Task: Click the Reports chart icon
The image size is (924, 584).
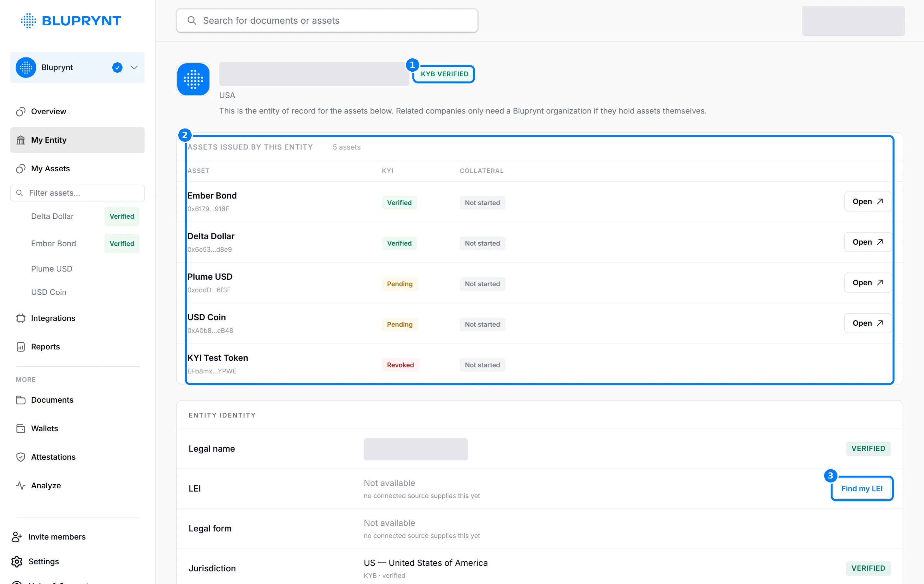Action: [x=21, y=347]
